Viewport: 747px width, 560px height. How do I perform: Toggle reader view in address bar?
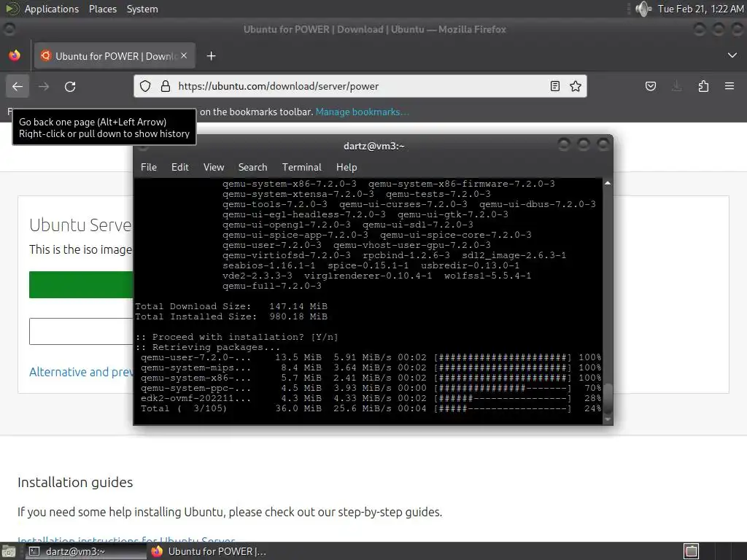tap(555, 86)
